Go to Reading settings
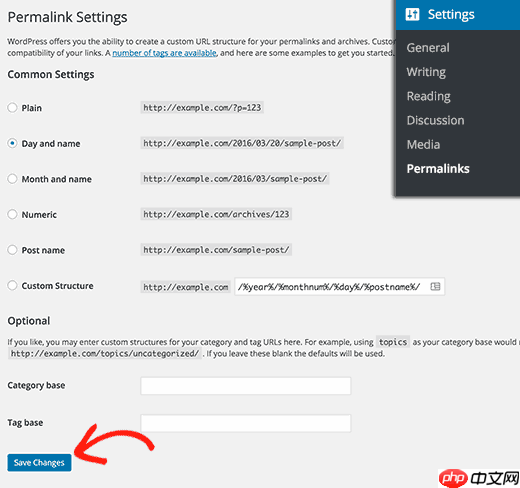The height and width of the screenshot is (488, 520). [429, 96]
